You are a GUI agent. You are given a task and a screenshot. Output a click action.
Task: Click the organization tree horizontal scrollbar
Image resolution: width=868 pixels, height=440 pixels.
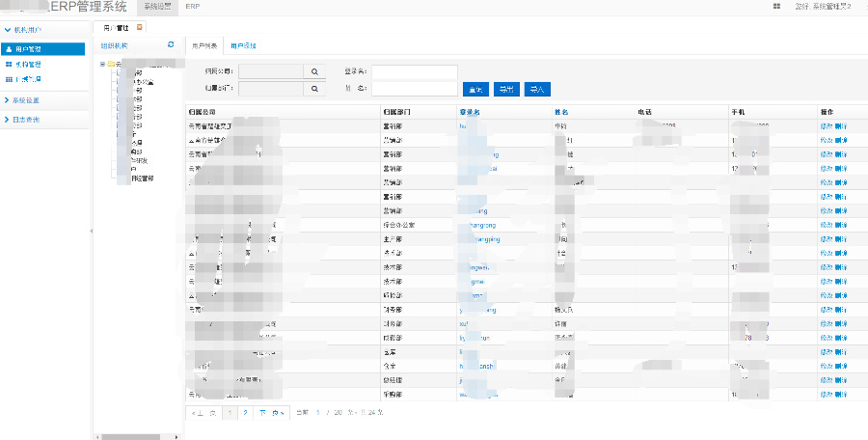coord(130,437)
